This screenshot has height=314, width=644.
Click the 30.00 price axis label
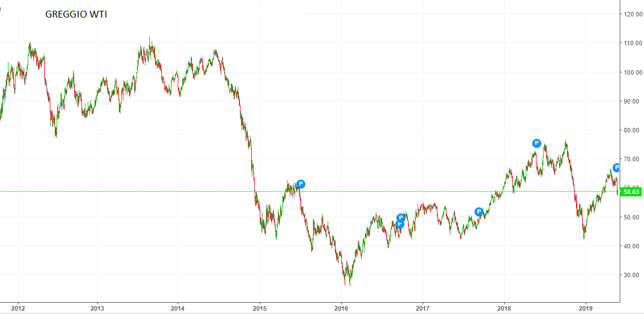pos(632,275)
